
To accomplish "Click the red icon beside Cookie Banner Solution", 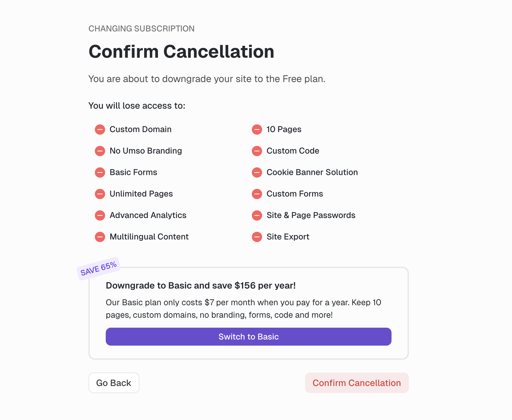I will [x=257, y=172].
